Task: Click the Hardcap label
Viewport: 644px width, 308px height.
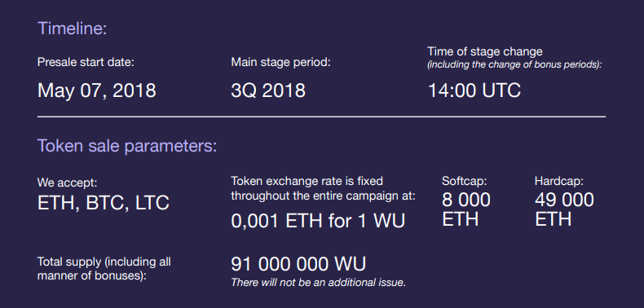Action: pos(559,181)
